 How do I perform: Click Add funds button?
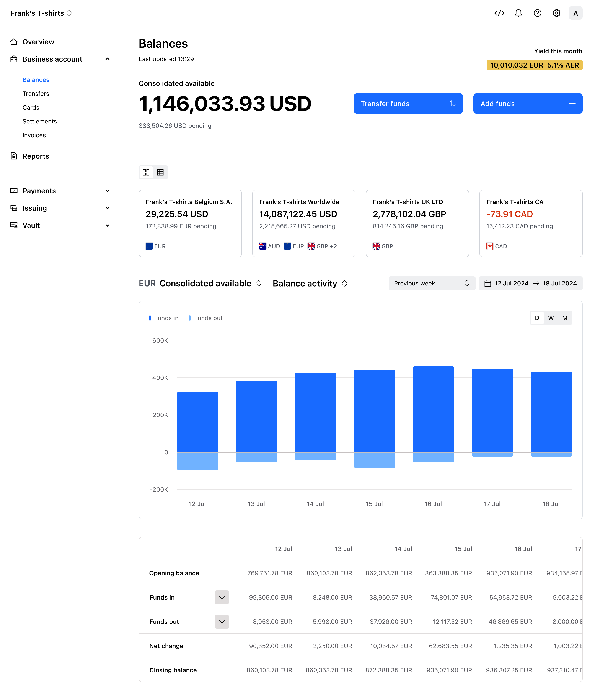coord(528,103)
